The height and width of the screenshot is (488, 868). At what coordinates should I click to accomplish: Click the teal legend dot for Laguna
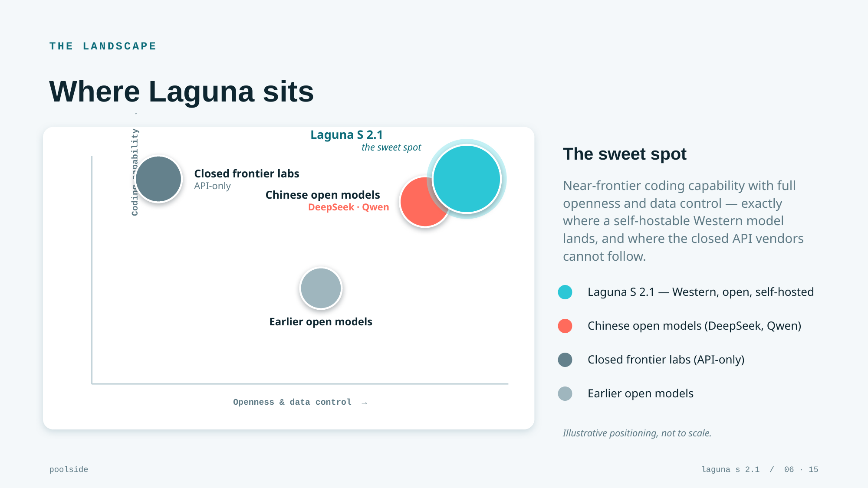(x=565, y=292)
